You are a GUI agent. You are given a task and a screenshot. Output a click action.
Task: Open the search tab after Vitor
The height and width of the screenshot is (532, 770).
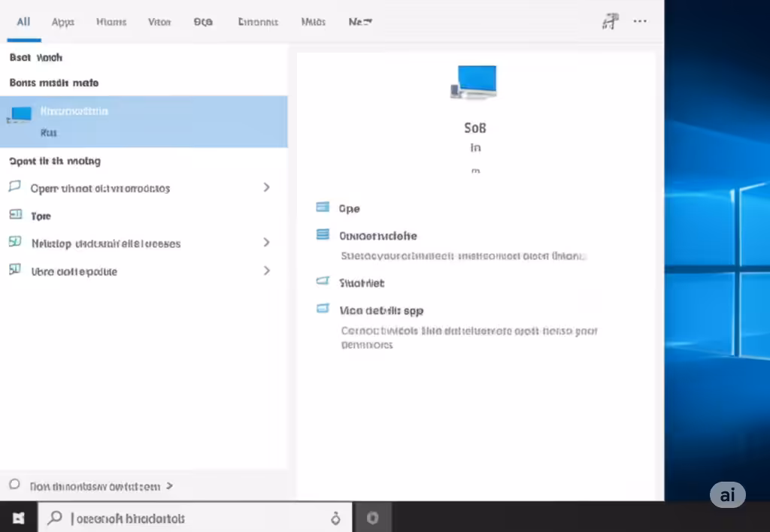[203, 22]
